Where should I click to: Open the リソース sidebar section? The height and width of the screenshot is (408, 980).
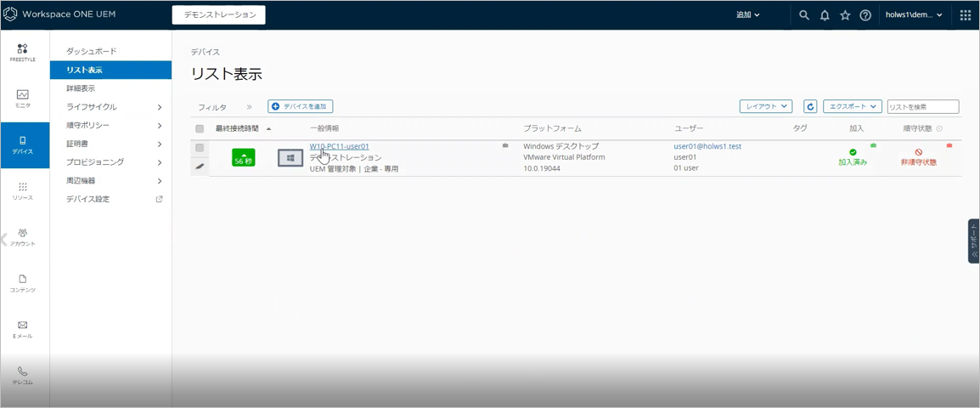point(22,191)
